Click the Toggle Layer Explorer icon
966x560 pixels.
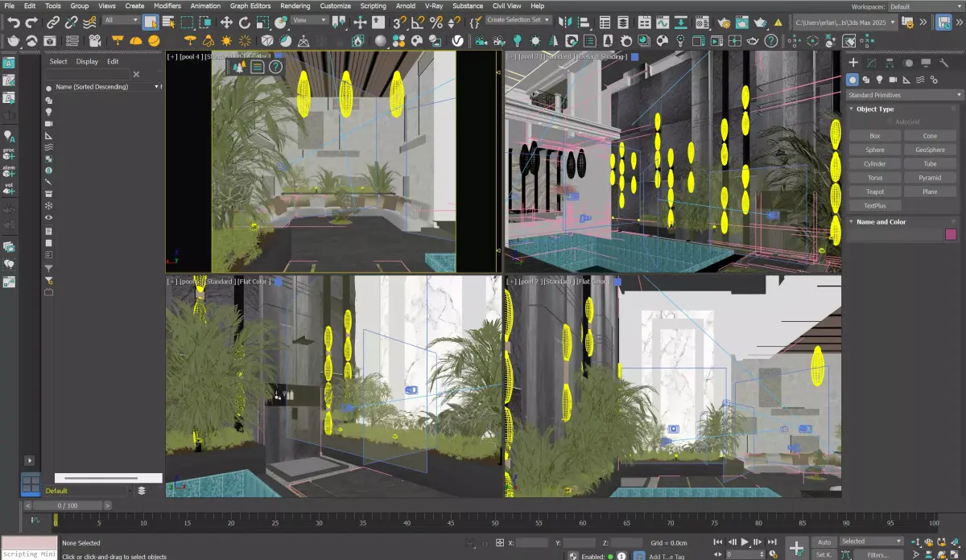[x=624, y=23]
